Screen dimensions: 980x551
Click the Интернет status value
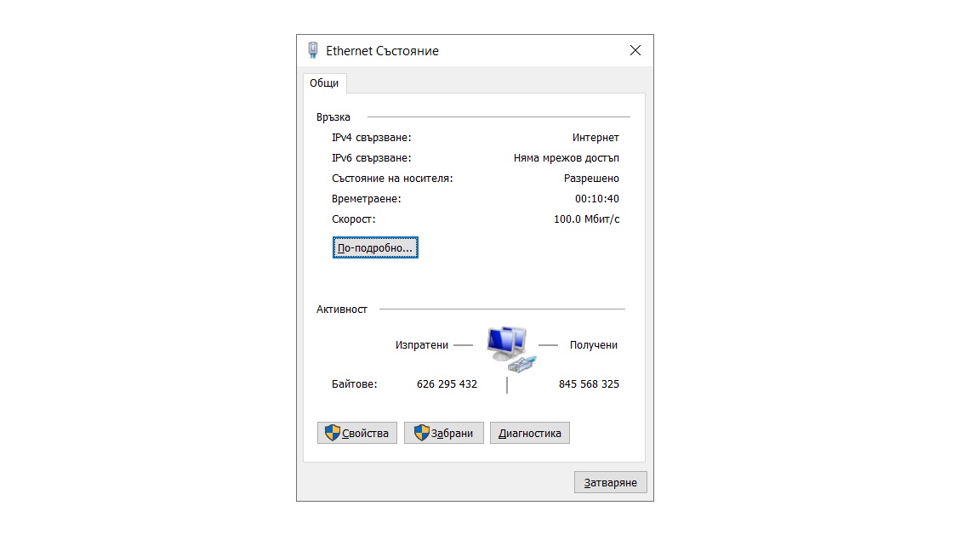click(595, 138)
